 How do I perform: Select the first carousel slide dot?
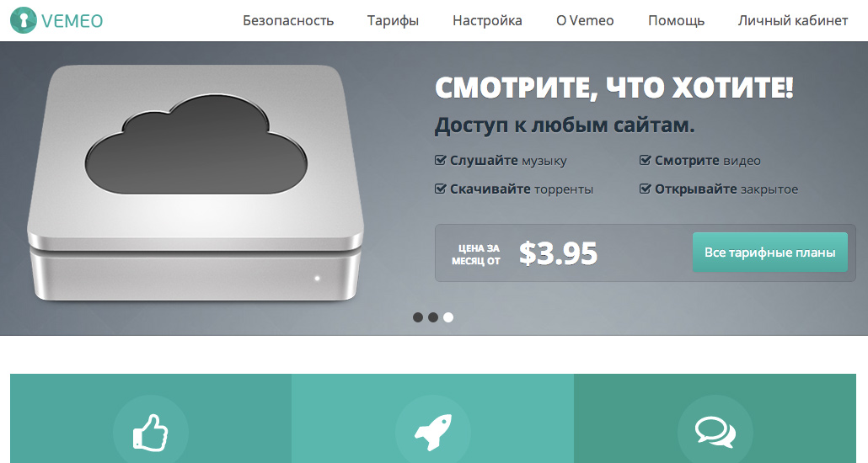418,317
